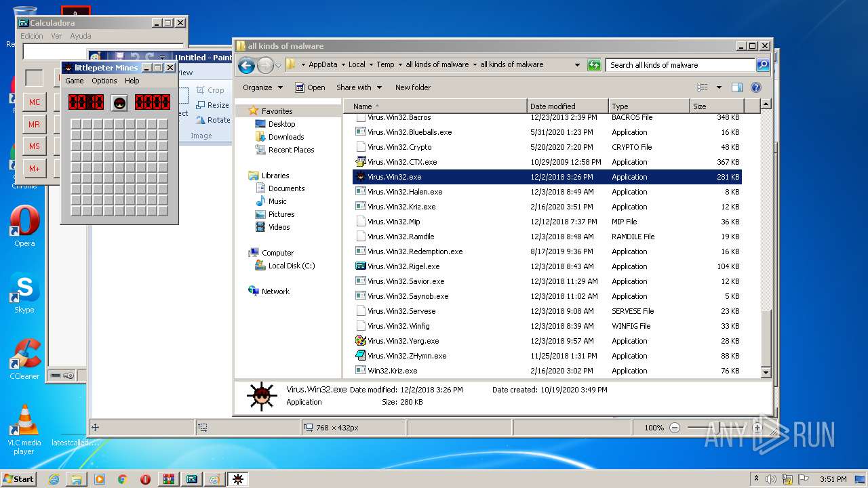Click the New folder button
The height and width of the screenshot is (488, 868).
point(413,87)
